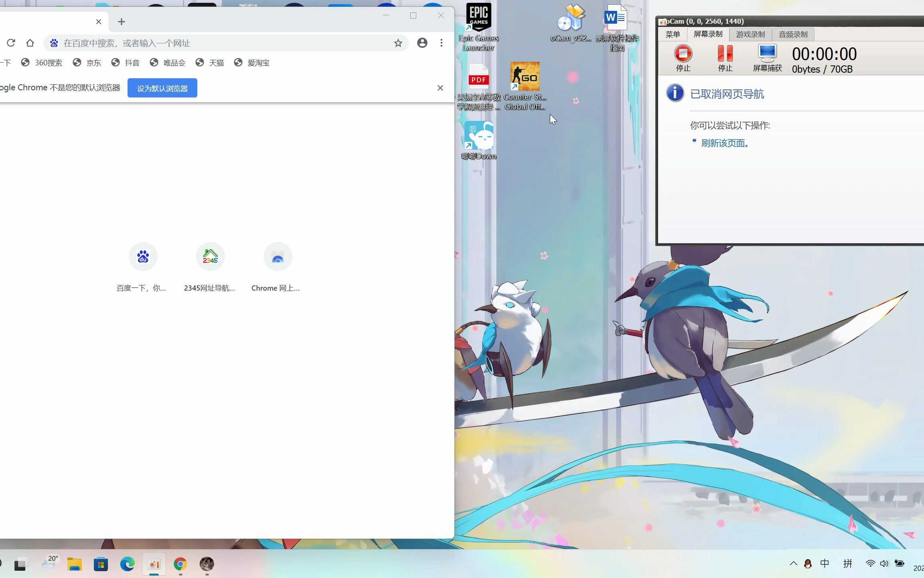Open the round avatar app on taskbar
924x578 pixels.
[x=207, y=564]
